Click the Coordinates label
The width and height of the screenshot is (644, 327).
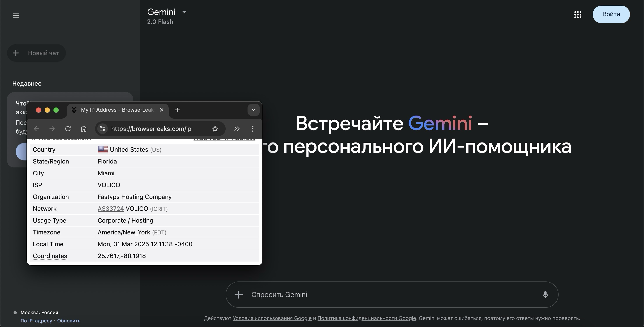pyautogui.click(x=50, y=256)
